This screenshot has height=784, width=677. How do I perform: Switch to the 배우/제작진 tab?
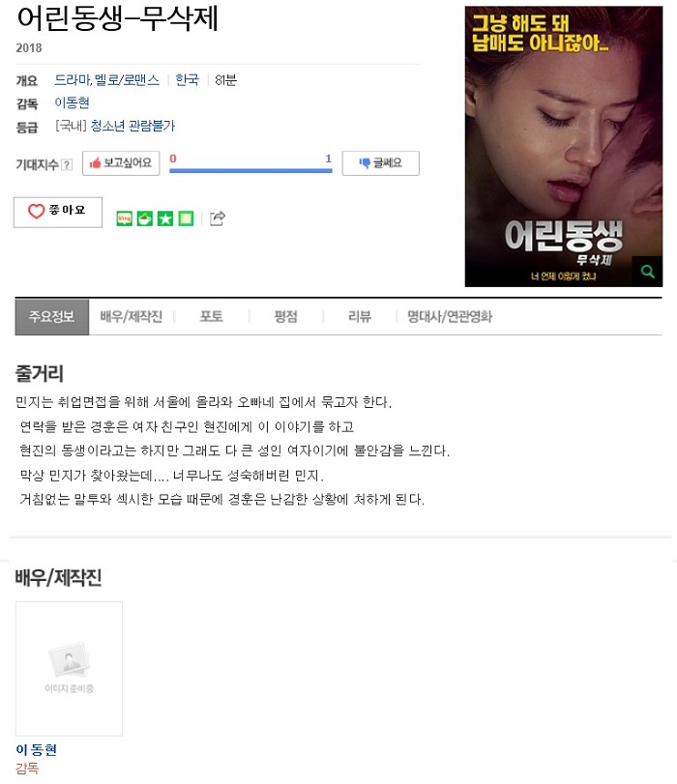click(132, 316)
